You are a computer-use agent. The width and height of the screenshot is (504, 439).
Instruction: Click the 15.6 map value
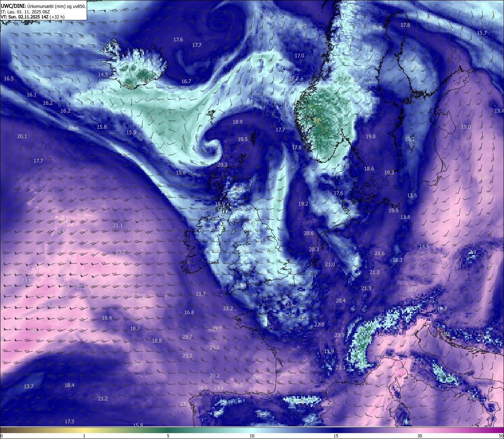point(181,173)
